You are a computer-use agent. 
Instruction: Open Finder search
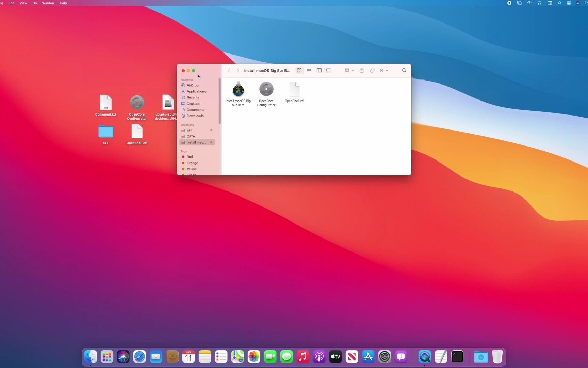point(404,70)
